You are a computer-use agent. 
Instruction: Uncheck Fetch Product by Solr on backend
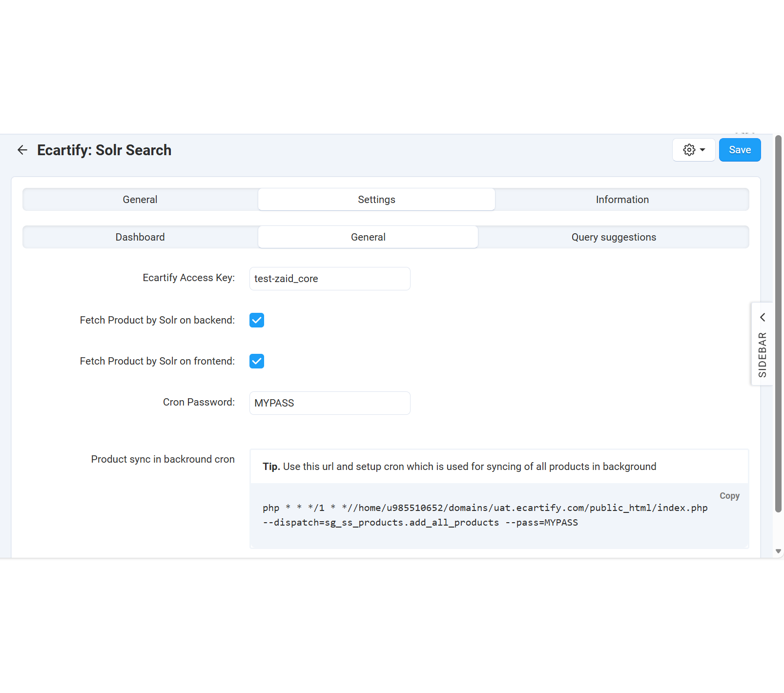click(257, 320)
